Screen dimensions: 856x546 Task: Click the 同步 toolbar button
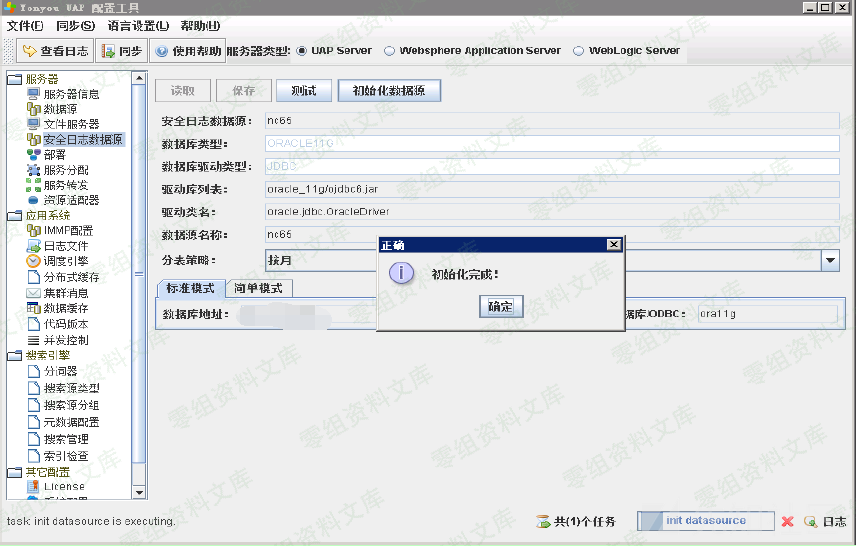pos(121,51)
